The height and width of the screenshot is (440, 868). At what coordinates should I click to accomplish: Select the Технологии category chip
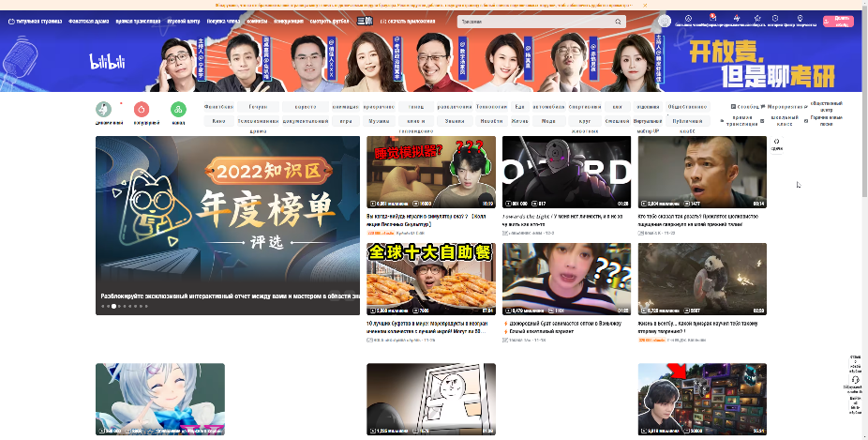pos(491,106)
